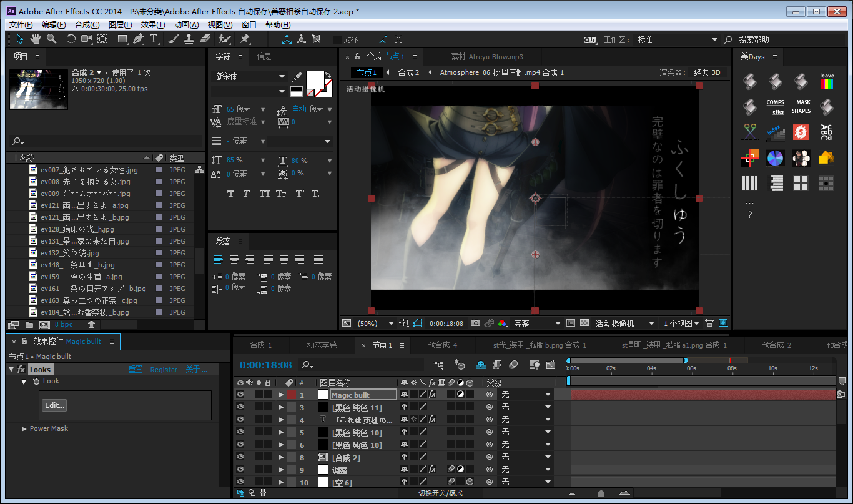The image size is (853, 504).
Task: Select the Zoom magnifier tool
Action: (x=52, y=39)
